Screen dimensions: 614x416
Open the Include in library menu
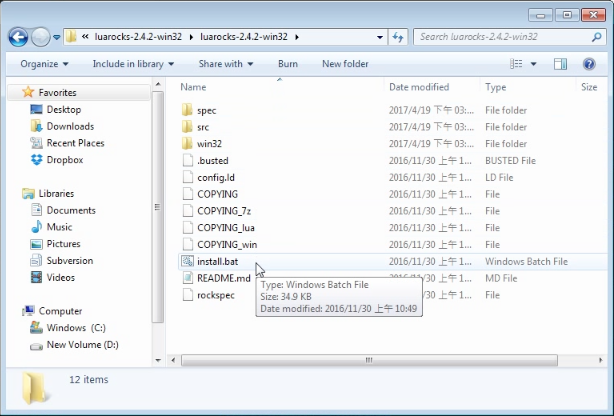click(133, 64)
